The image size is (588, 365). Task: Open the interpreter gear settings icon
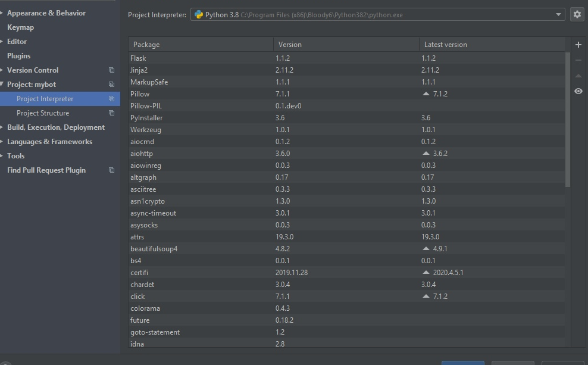click(x=577, y=15)
